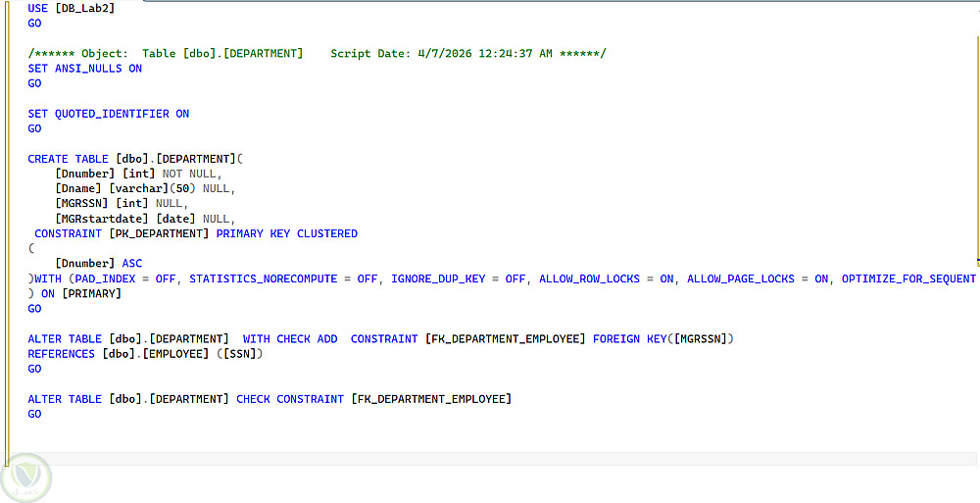Click the truncated OPTIMIZE_FOR_SEQUENT option
This screenshot has height=503, width=980.
point(908,278)
